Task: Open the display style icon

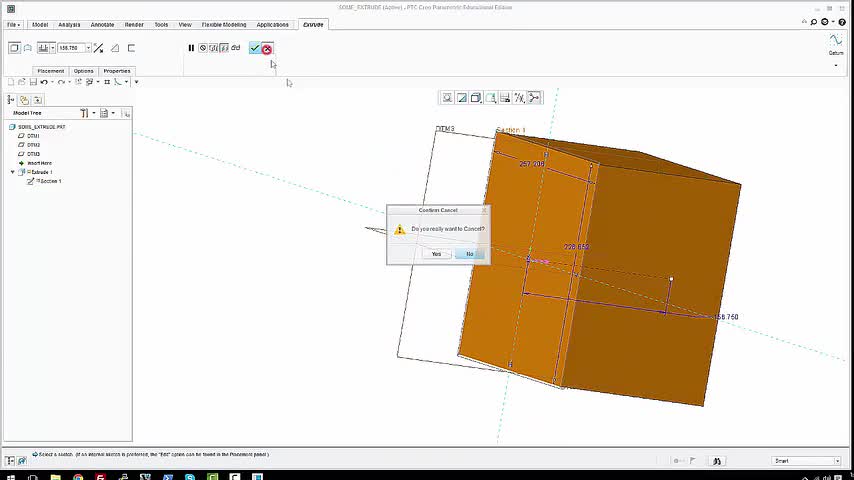Action: click(x=476, y=98)
